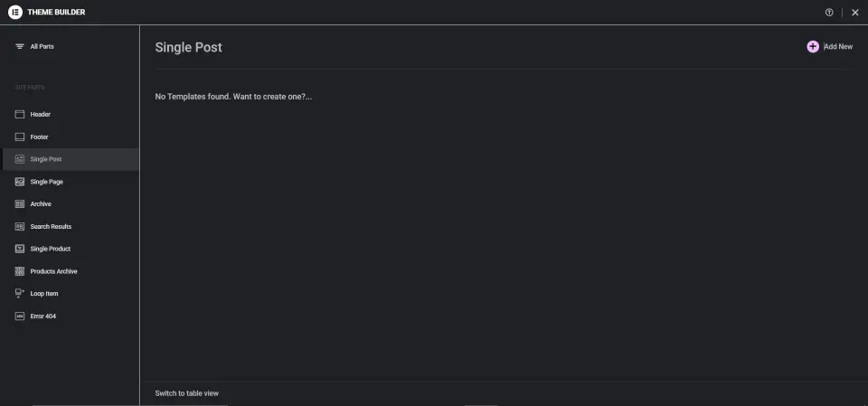Go to Footer templates
The height and width of the screenshot is (406, 868).
tap(40, 137)
